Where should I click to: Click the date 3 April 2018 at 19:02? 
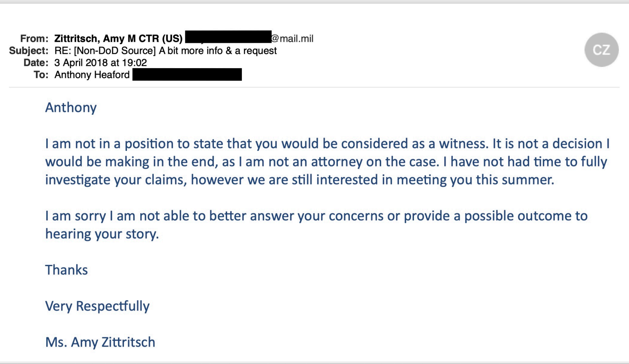(101, 62)
